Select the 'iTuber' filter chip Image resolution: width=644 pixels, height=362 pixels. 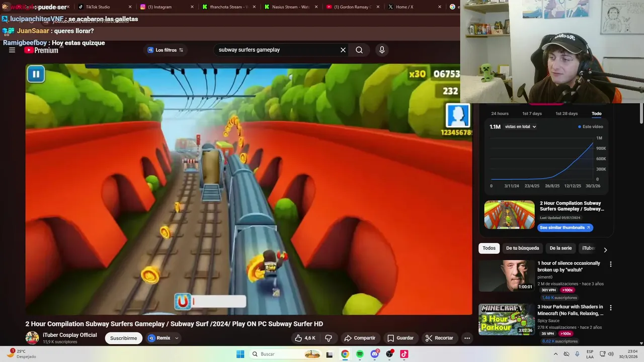tap(588, 248)
